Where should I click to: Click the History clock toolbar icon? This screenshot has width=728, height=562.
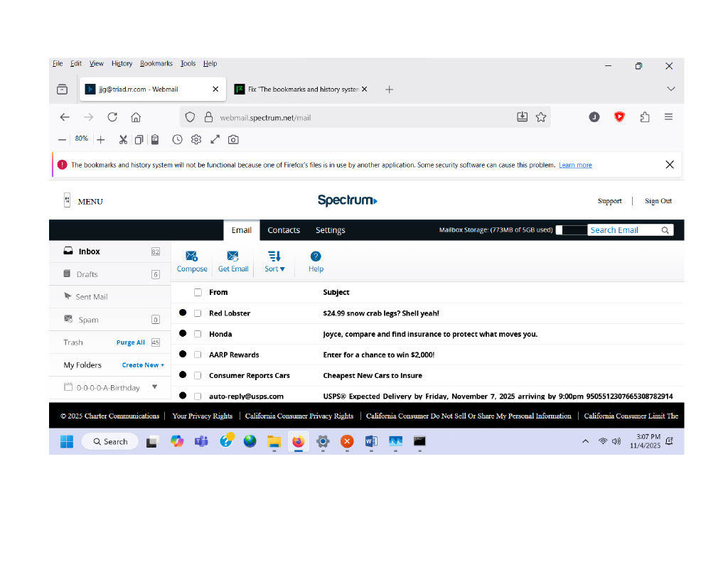(x=177, y=140)
